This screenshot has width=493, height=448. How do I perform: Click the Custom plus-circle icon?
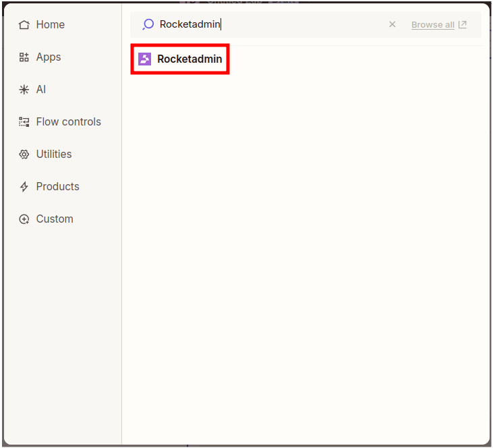coord(24,219)
